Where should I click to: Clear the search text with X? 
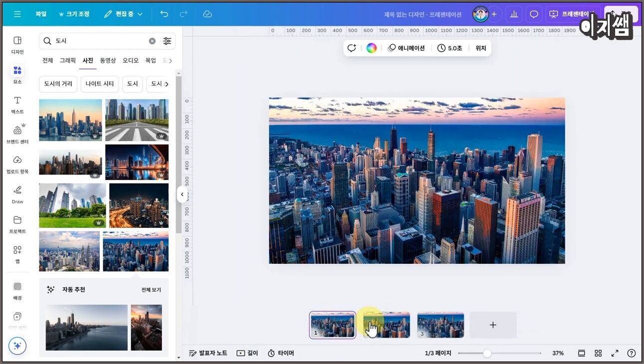click(152, 41)
